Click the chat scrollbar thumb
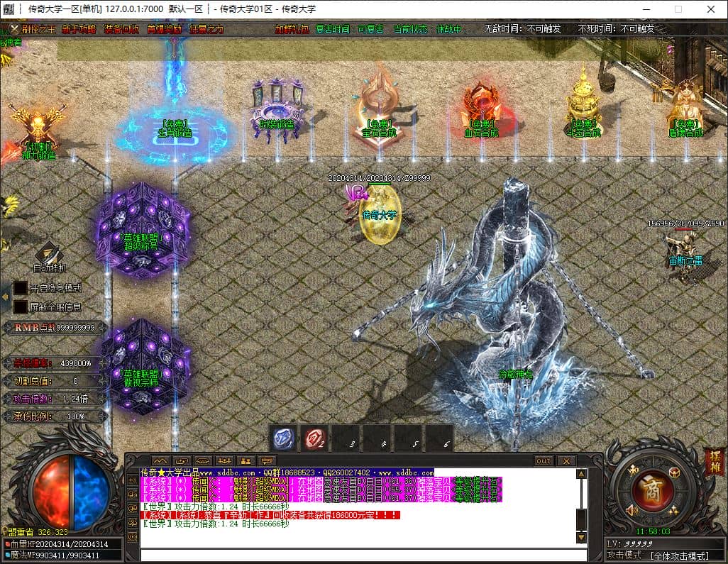728x564 pixels. (581, 519)
